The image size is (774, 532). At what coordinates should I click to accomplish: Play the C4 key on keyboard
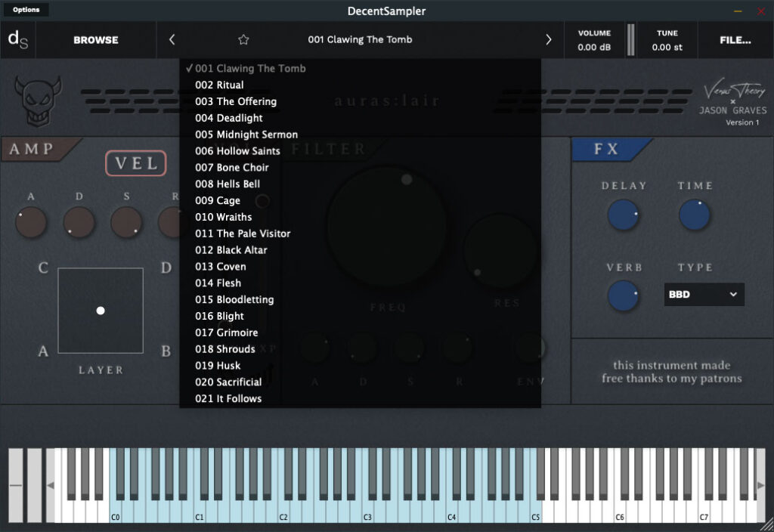tap(452, 513)
